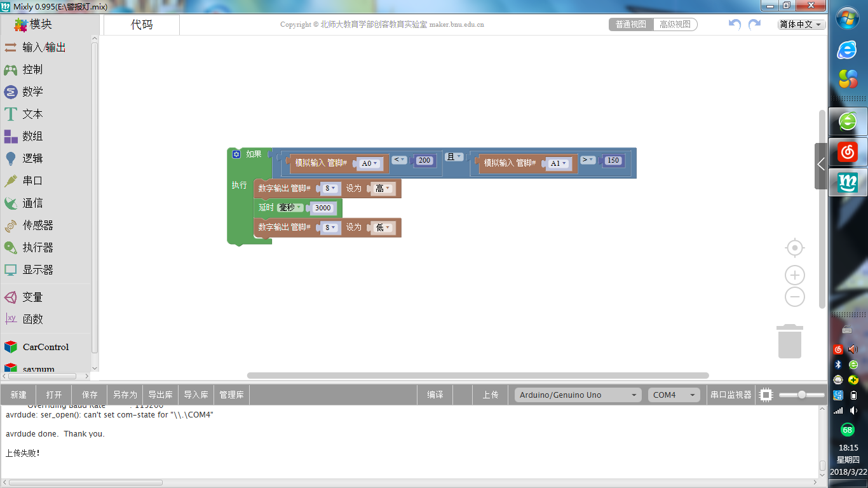Open the A0 pin dropdown in block

point(369,163)
